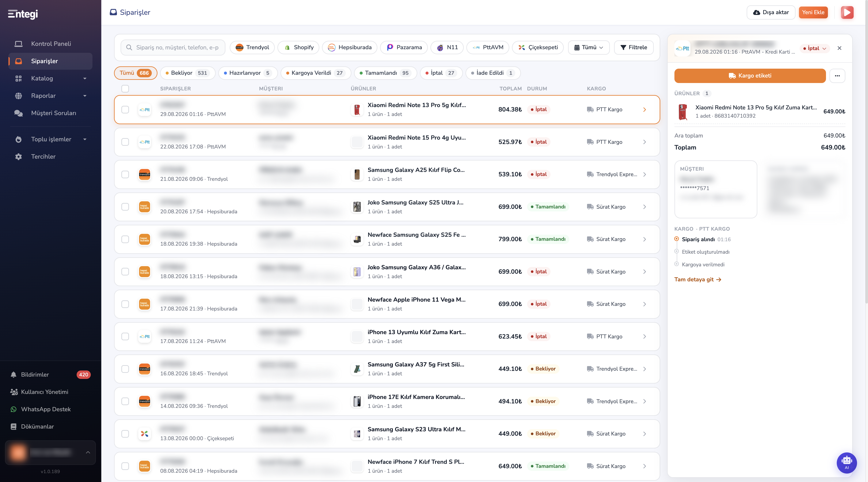This screenshot has height=482, width=868.
Task: Open the red play video icon
Action: coord(847,12)
